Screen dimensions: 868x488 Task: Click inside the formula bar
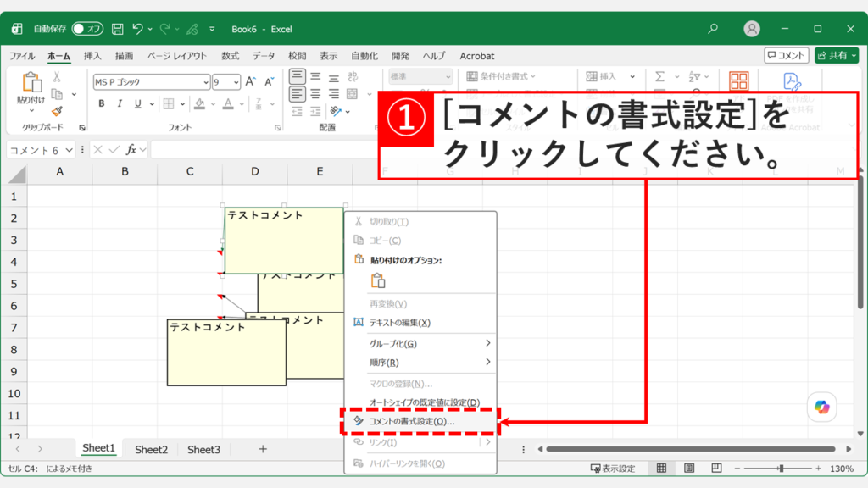(x=264, y=149)
